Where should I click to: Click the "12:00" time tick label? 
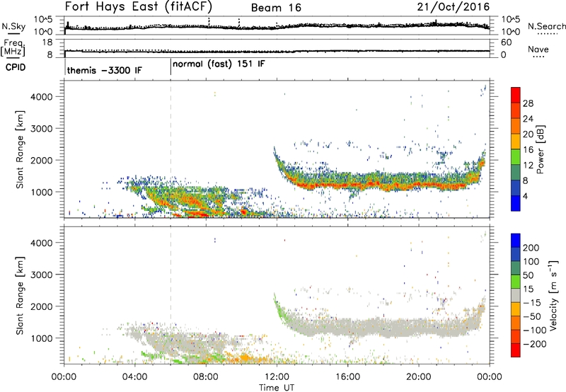[277, 377]
